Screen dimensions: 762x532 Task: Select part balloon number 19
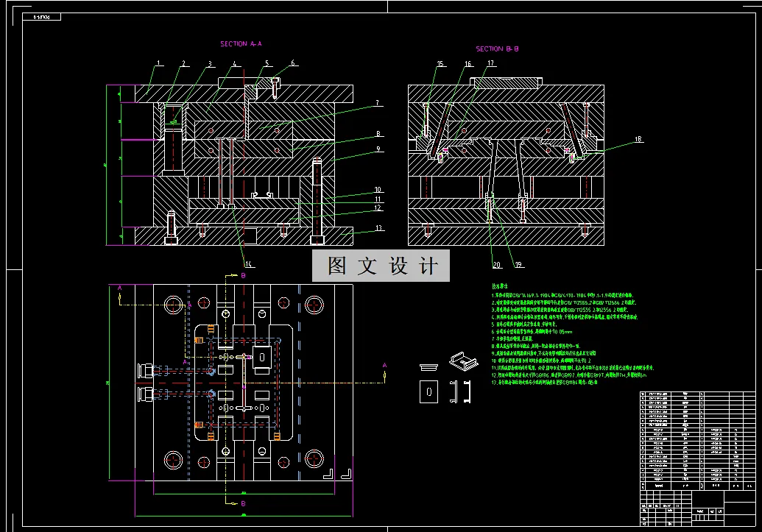pyautogui.click(x=518, y=265)
